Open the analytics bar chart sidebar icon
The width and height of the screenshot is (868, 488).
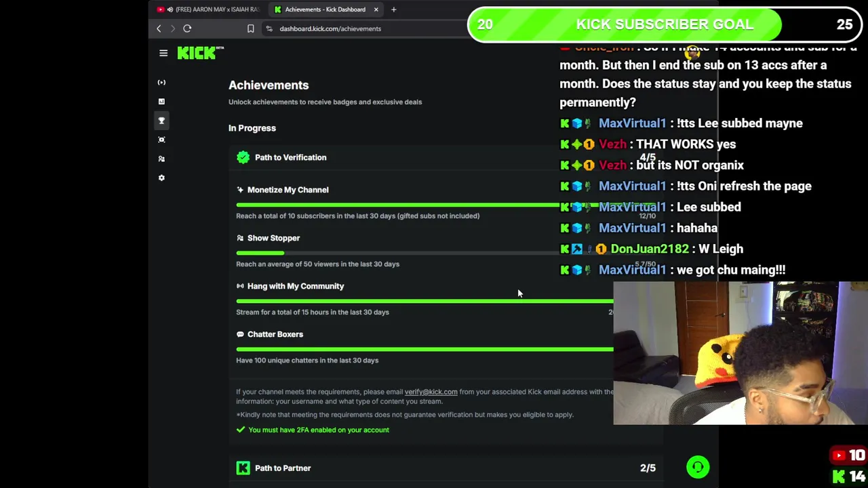point(161,101)
